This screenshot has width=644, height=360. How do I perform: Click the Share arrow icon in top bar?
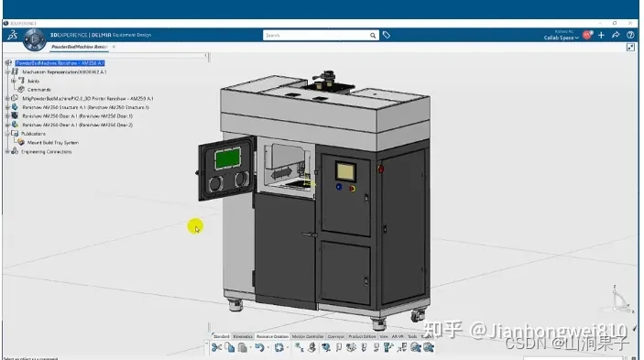coord(616,35)
